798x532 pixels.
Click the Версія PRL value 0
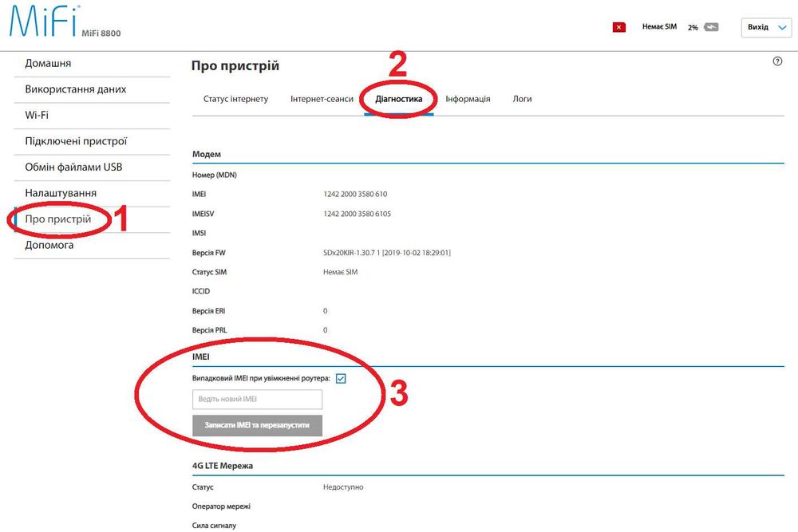click(x=326, y=330)
